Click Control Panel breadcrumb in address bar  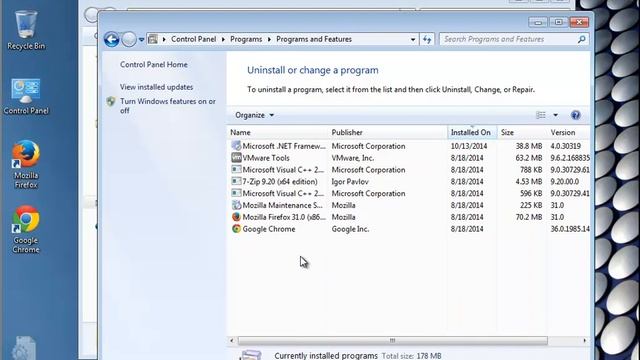(193, 39)
